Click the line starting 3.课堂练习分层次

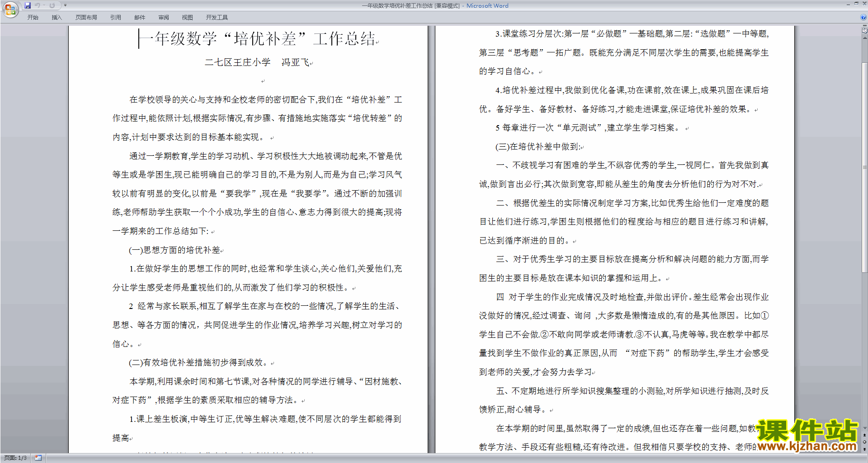coord(632,34)
